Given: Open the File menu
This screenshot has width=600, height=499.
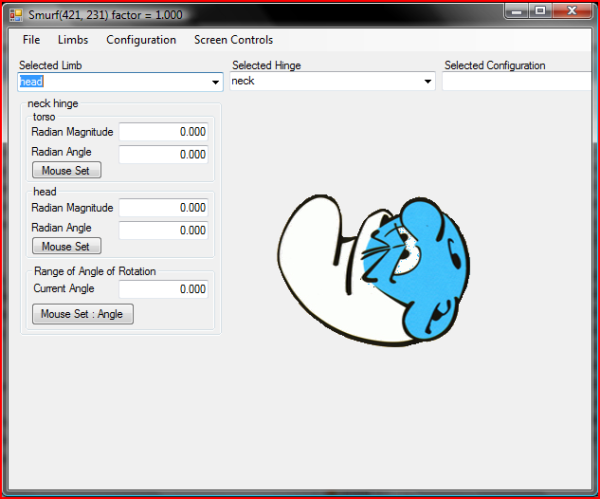Looking at the screenshot, I should point(31,40).
